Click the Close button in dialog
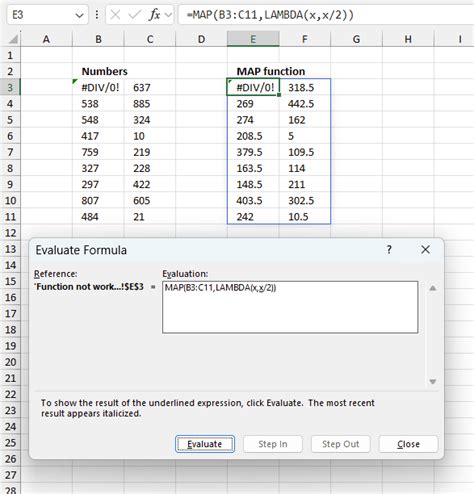 tap(408, 444)
